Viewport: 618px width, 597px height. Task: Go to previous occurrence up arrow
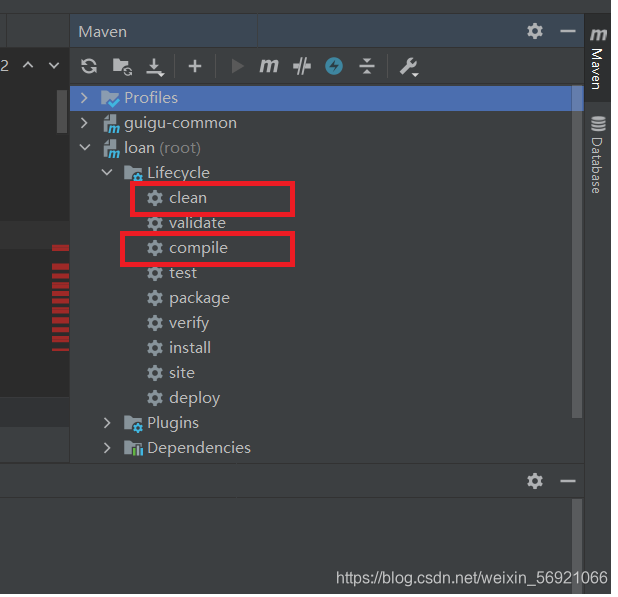(28, 65)
